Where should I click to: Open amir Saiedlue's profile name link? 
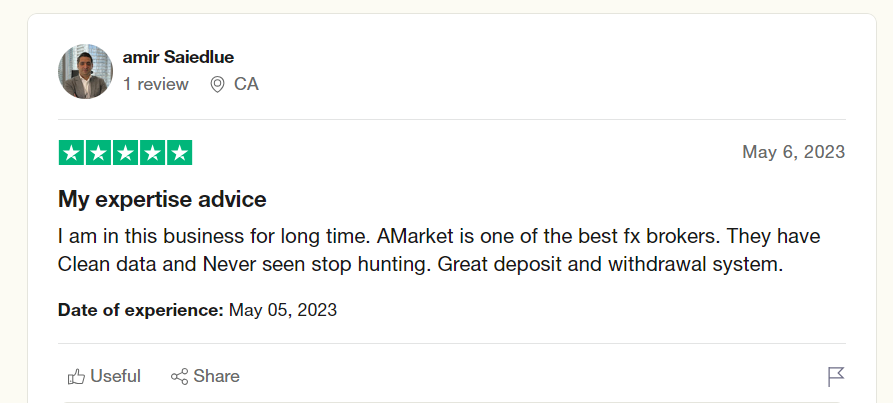(x=178, y=57)
